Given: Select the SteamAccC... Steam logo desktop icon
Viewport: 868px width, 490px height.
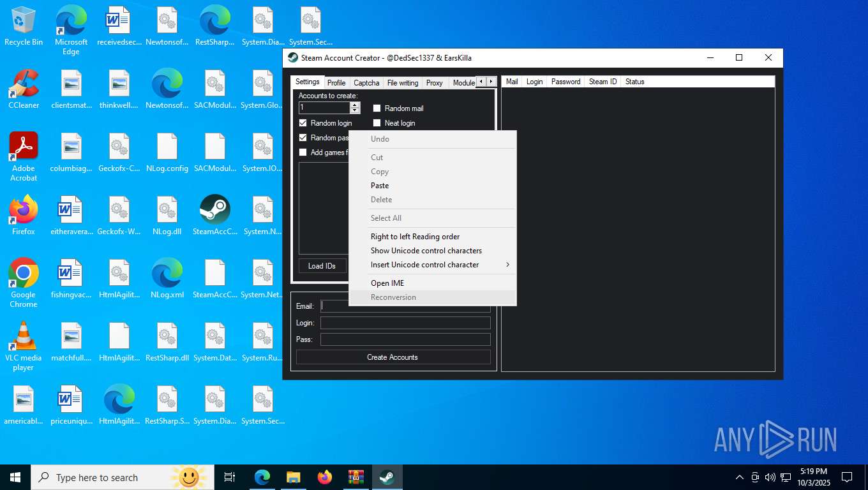Looking at the screenshot, I should click(215, 216).
